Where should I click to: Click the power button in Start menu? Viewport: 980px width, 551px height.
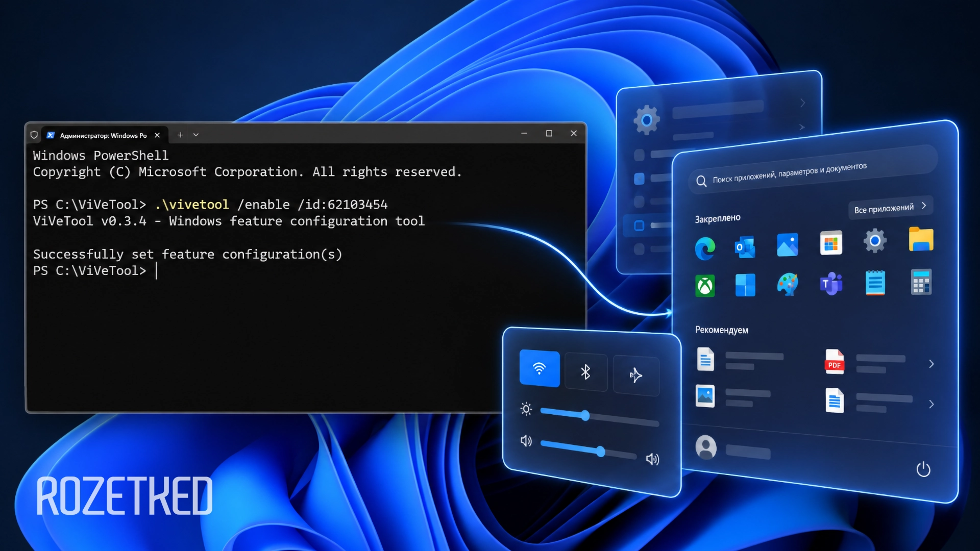pos(923,469)
